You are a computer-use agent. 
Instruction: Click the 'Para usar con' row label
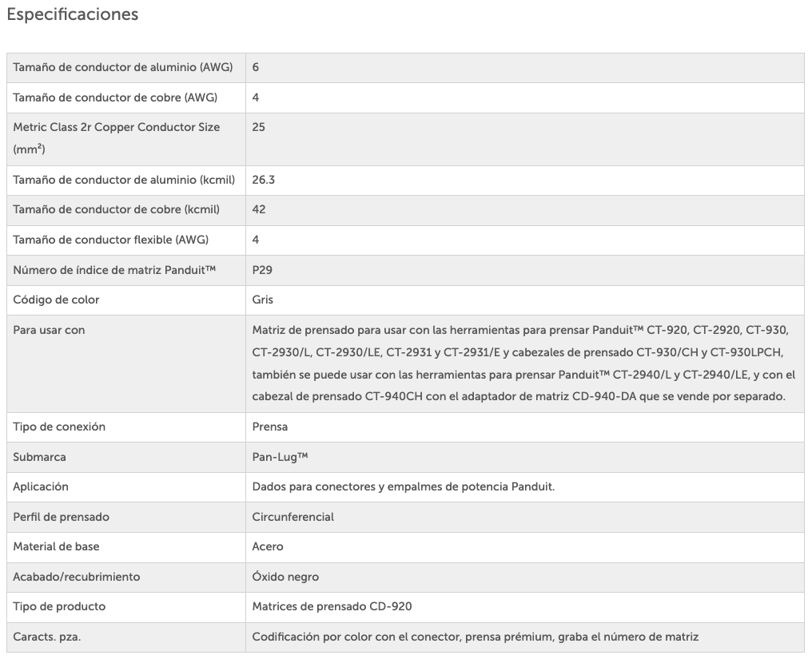pyautogui.click(x=49, y=330)
